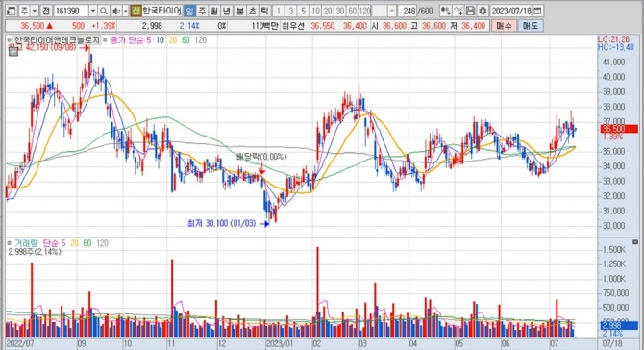The image size is (644, 350).
Task: Click the 매도 sell button
Action: tap(530, 26)
